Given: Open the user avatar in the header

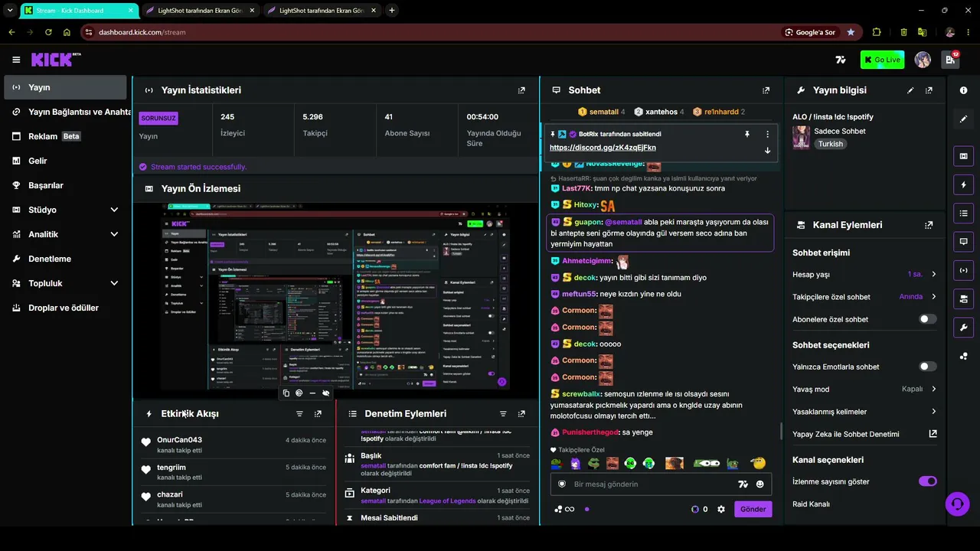Looking at the screenshot, I should coord(923,60).
